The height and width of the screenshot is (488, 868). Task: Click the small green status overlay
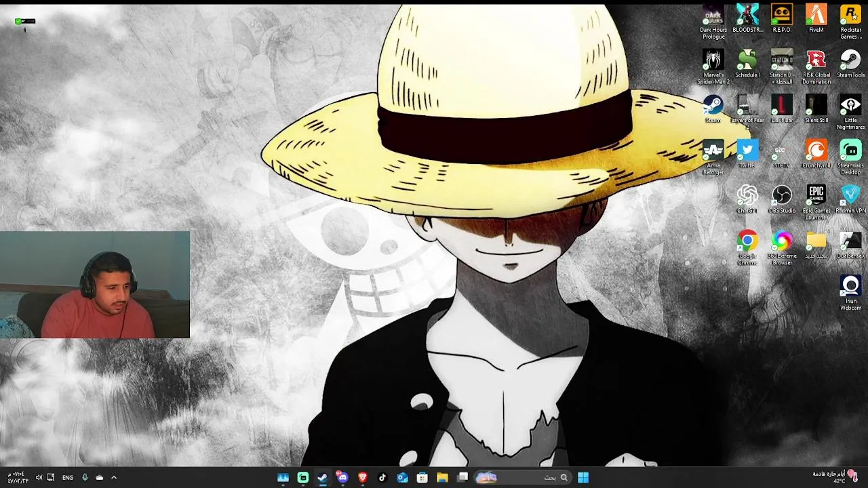coord(24,23)
